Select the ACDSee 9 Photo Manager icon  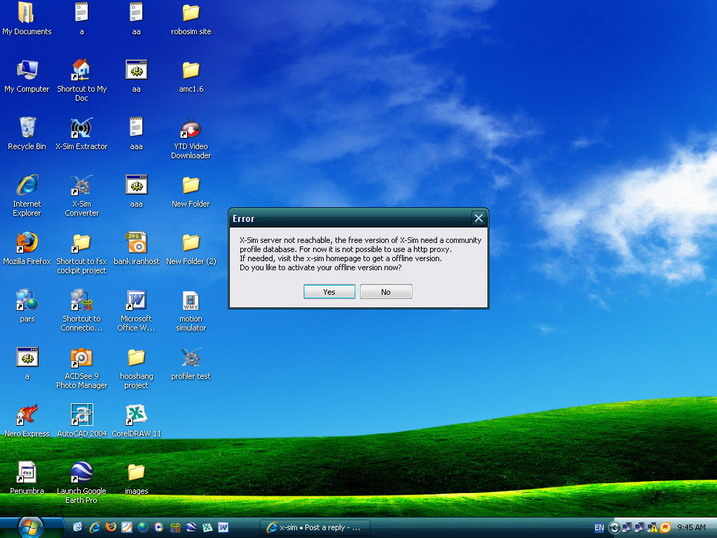coord(81,358)
